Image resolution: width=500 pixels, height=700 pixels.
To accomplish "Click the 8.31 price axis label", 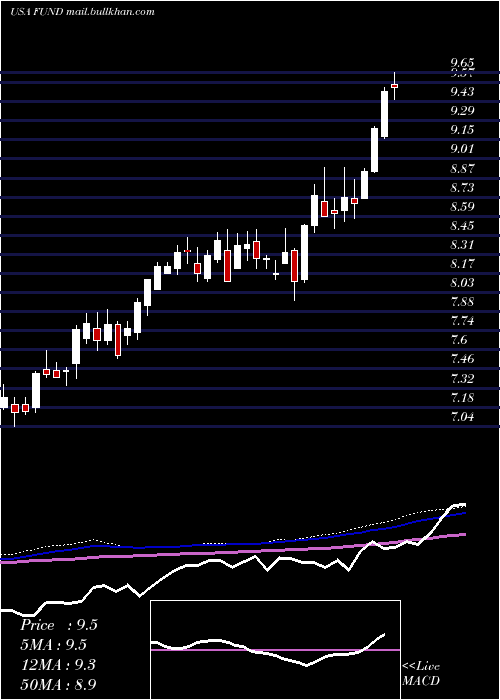I will tap(462, 245).
